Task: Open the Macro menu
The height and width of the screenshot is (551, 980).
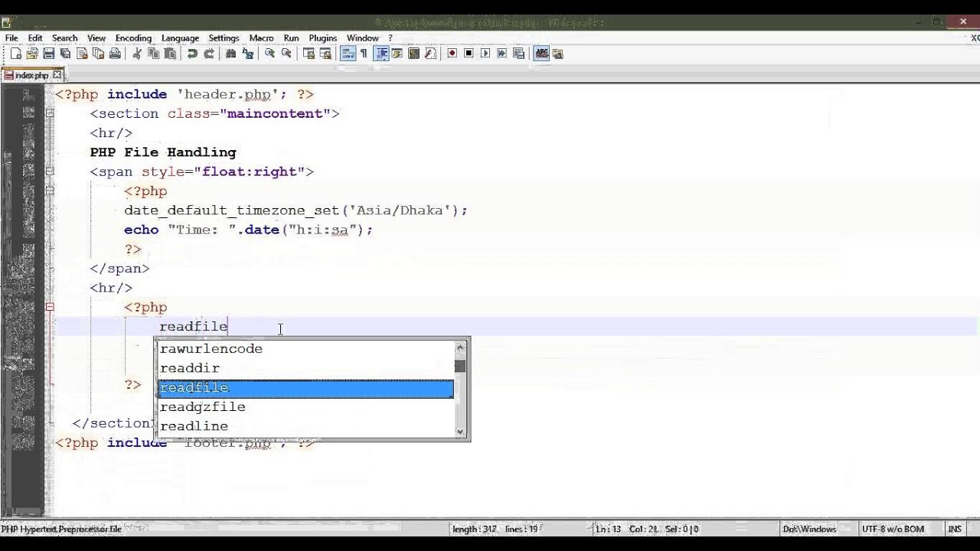Action: tap(261, 37)
